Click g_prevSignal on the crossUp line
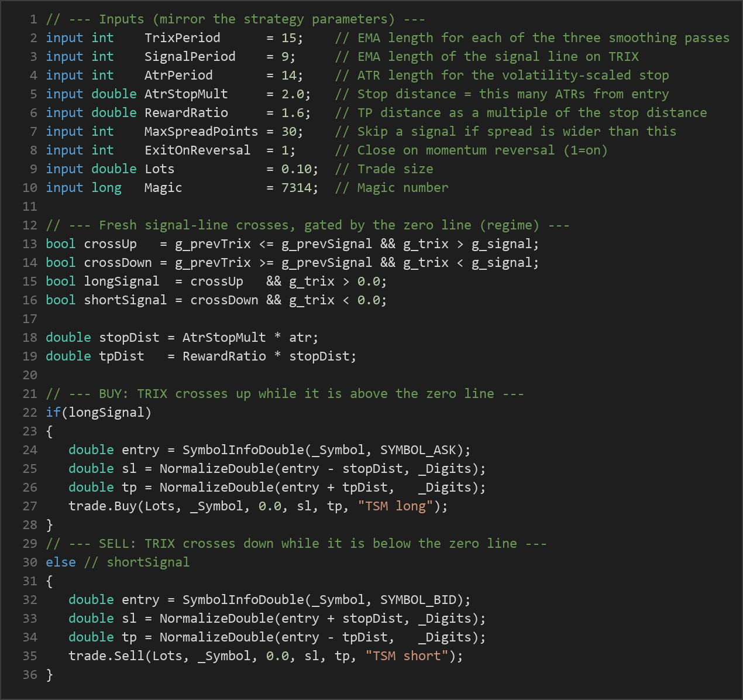The image size is (743, 700). point(326,244)
